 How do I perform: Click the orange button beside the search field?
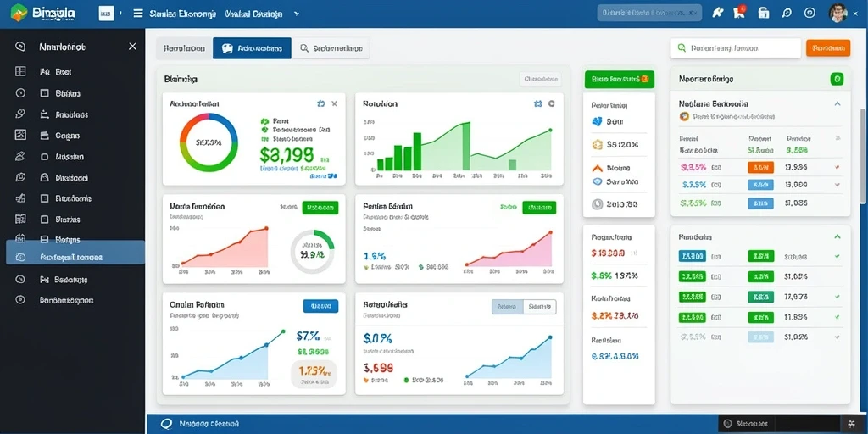(828, 48)
